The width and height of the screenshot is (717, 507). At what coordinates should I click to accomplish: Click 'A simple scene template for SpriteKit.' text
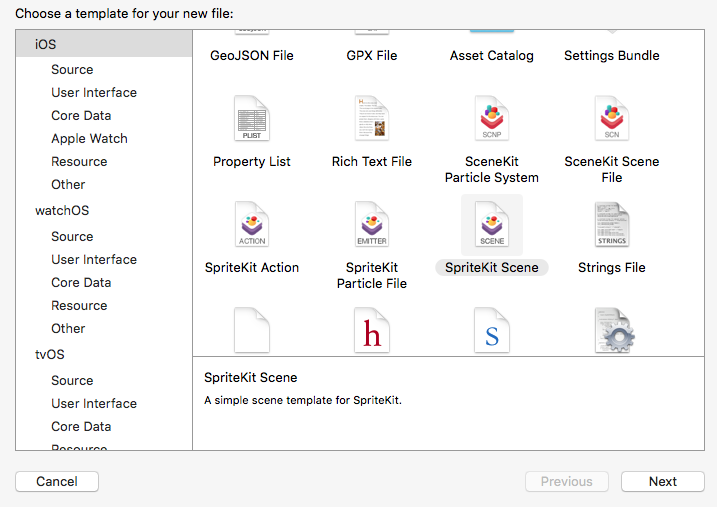303,400
